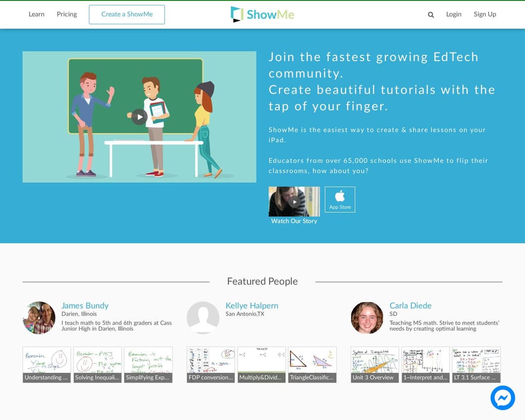Open the 1~Interpret and... lesson thumbnail

pos(425,365)
